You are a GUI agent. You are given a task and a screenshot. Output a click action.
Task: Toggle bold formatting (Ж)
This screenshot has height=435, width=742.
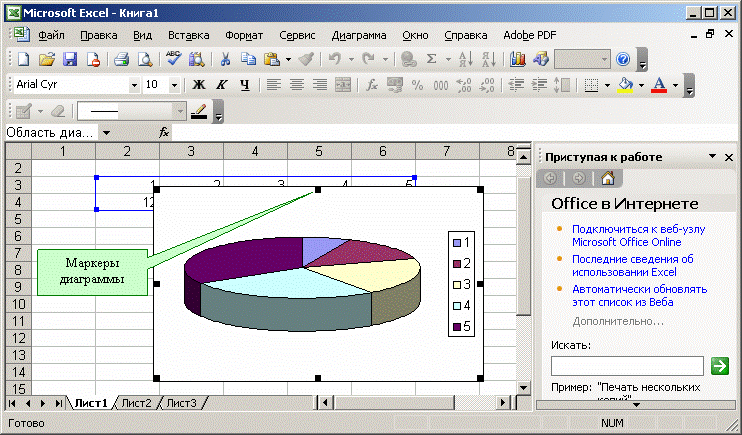(198, 85)
